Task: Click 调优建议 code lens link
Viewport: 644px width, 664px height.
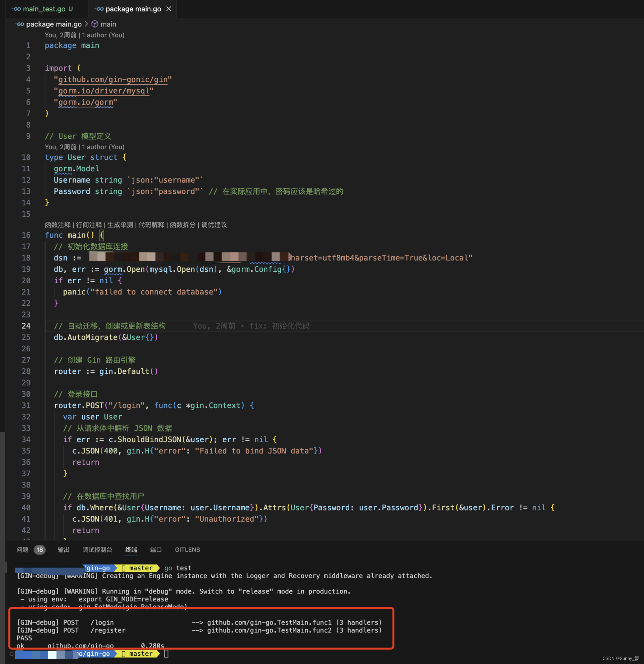Action: 214,225
